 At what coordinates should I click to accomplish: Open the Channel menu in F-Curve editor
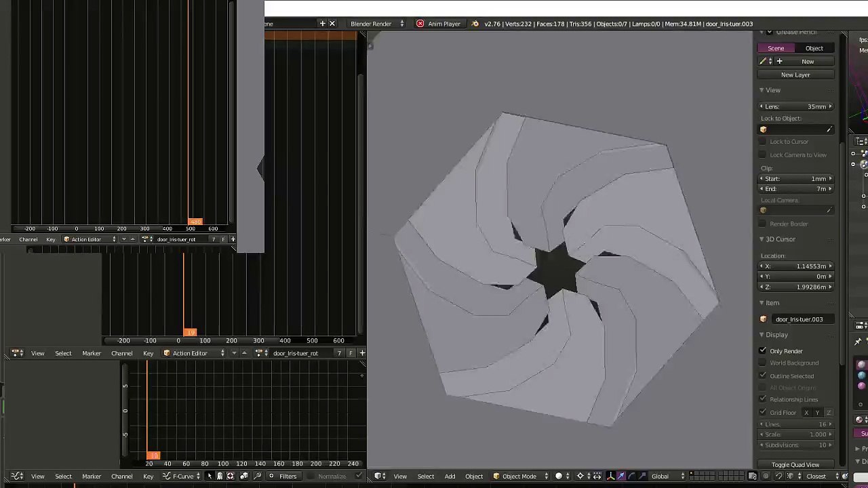coord(121,476)
